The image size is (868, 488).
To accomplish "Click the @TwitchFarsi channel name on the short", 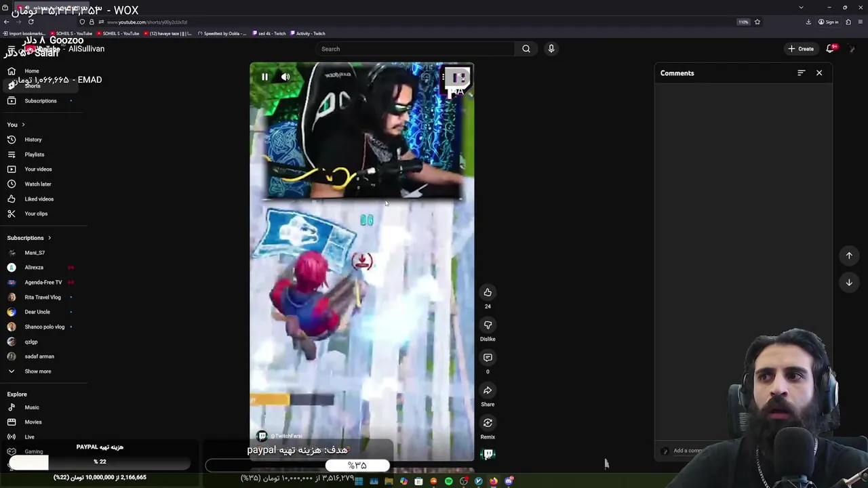I will click(287, 436).
